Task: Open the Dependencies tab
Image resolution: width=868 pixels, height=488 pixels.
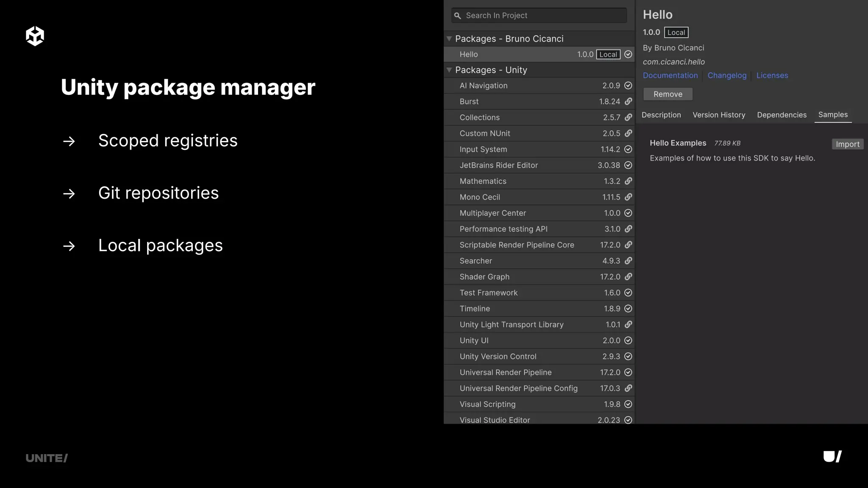Action: (782, 115)
